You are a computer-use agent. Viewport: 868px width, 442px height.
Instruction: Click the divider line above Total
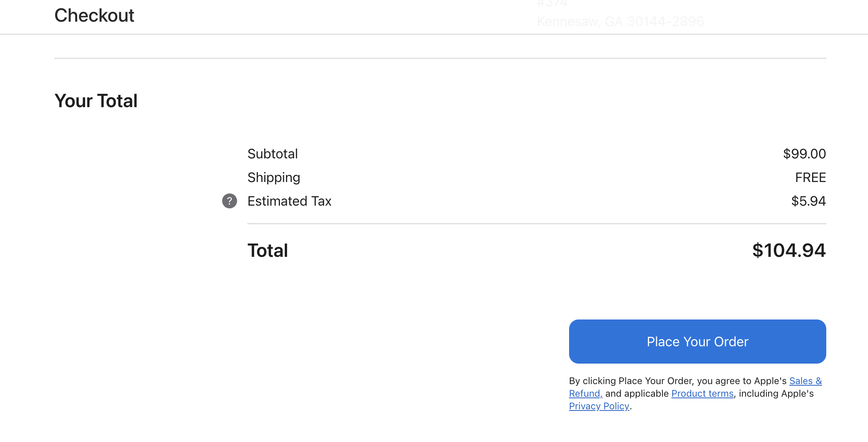(537, 224)
